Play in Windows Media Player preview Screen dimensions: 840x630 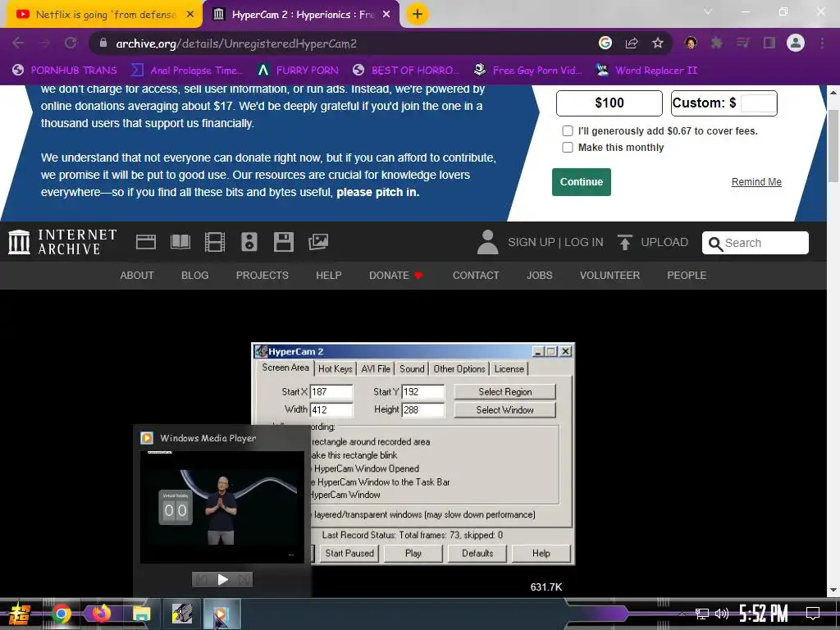tap(223, 580)
